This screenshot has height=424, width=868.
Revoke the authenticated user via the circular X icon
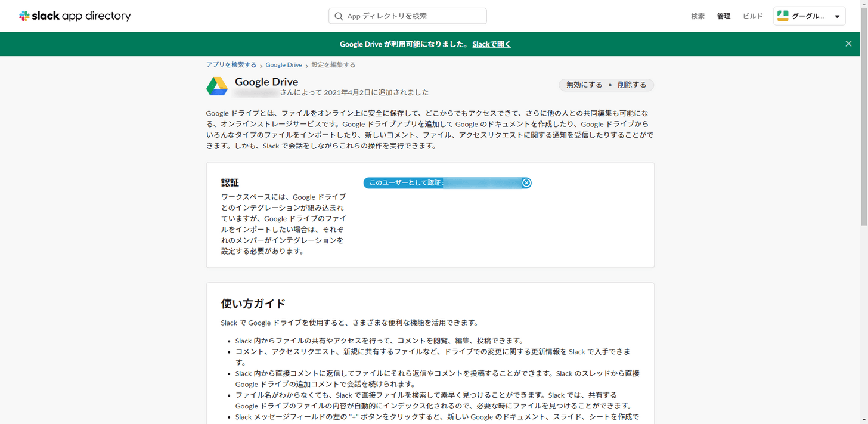click(526, 182)
